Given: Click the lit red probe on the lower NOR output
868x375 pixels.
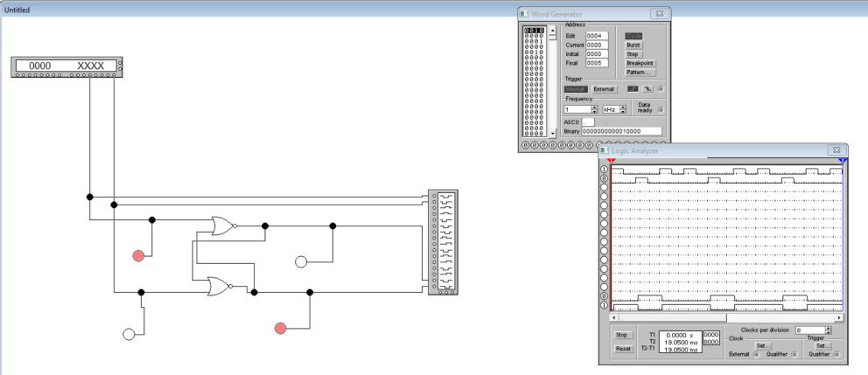Looking at the screenshot, I should (281, 329).
